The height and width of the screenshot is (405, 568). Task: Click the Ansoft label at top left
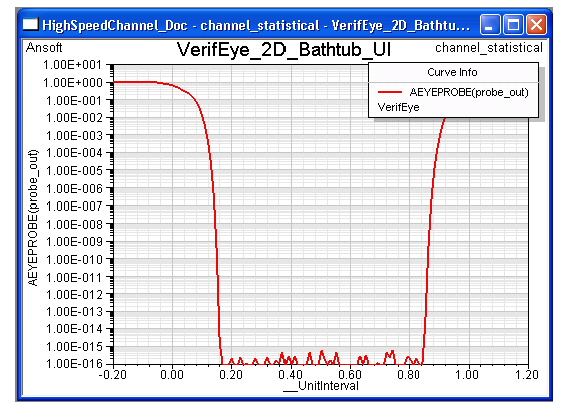[44, 47]
